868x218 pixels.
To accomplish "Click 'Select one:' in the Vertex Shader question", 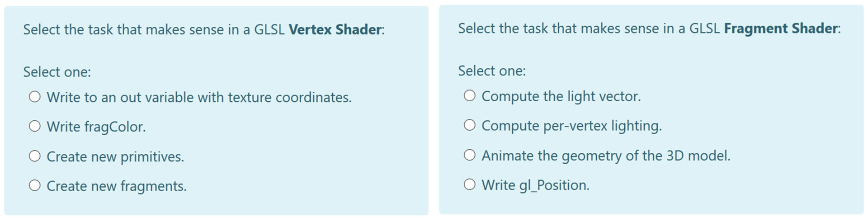I will click(57, 72).
